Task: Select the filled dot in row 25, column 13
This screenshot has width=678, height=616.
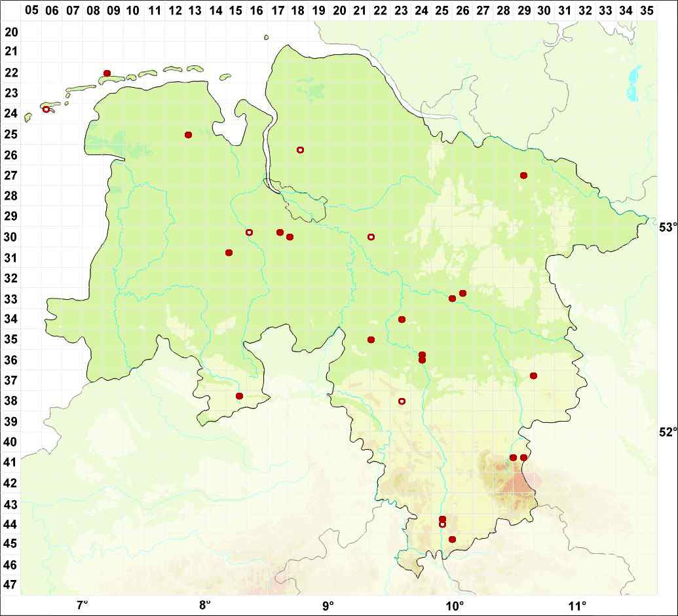Action: 188,135
